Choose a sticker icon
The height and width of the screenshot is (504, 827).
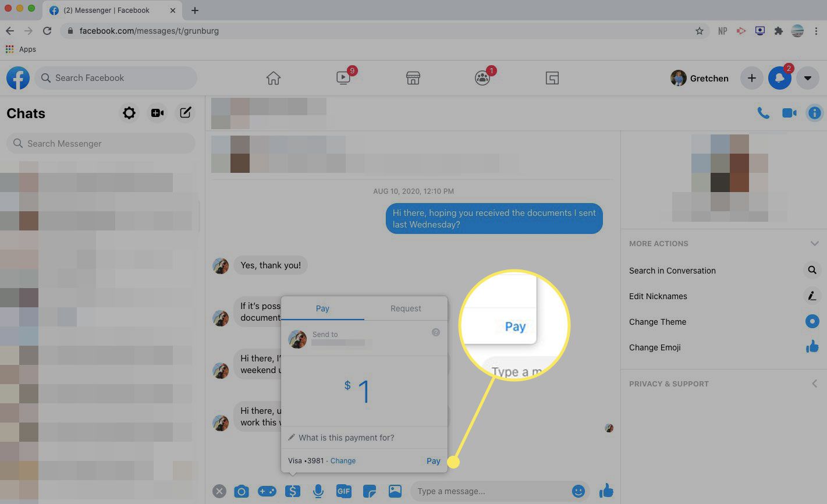point(370,491)
